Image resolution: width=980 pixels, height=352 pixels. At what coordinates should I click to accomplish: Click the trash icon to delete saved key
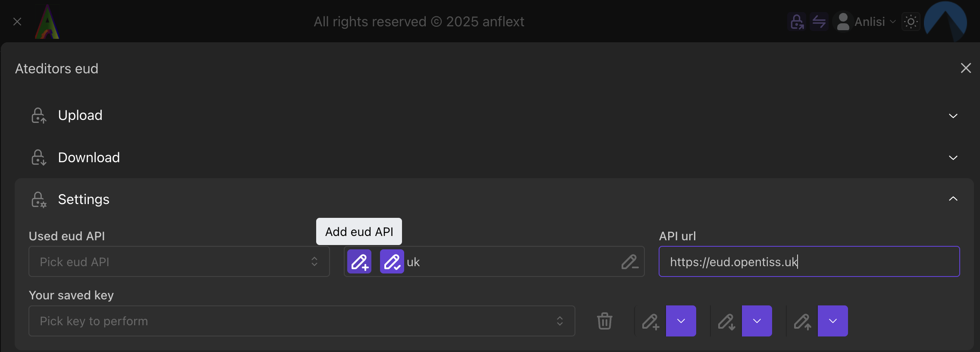605,321
